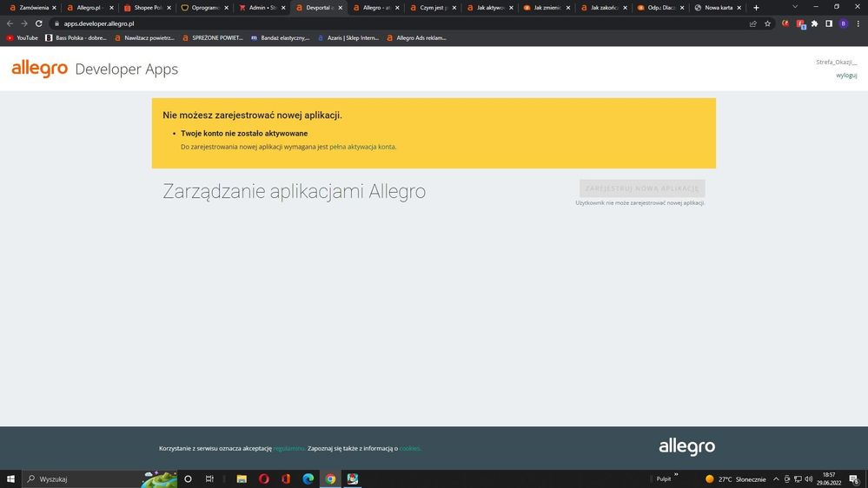
Task: Show hidden system tray icons
Action: click(x=776, y=479)
